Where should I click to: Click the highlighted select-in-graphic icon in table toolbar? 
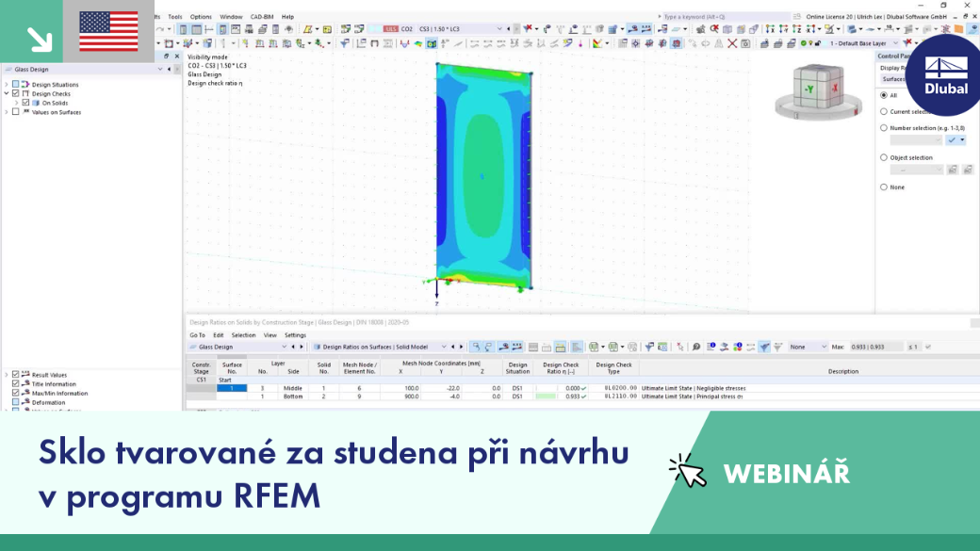point(476,347)
